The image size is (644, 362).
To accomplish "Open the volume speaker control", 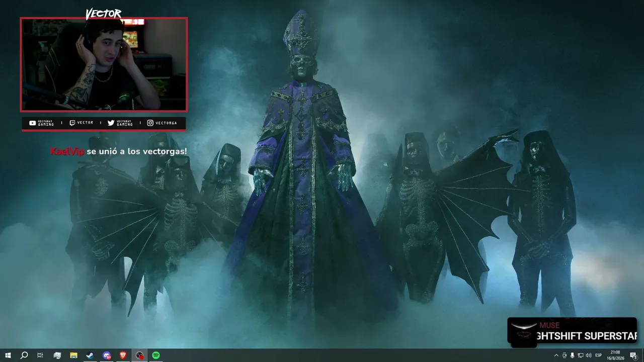I will 589,355.
